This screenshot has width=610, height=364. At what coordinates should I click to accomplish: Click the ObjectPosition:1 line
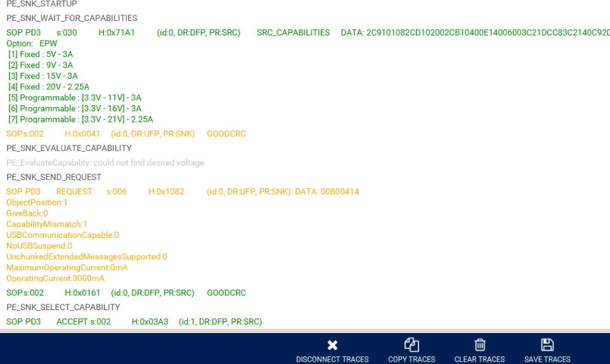click(37, 202)
